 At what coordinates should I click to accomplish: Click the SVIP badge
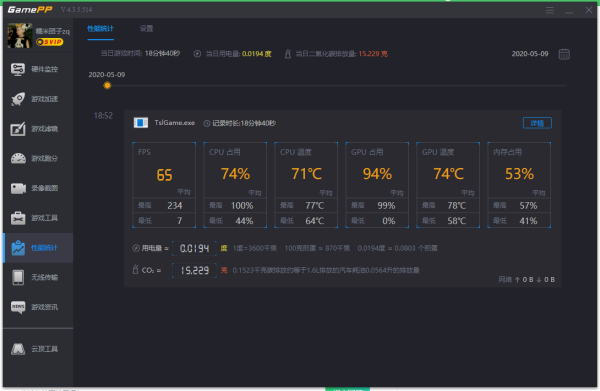[50, 42]
